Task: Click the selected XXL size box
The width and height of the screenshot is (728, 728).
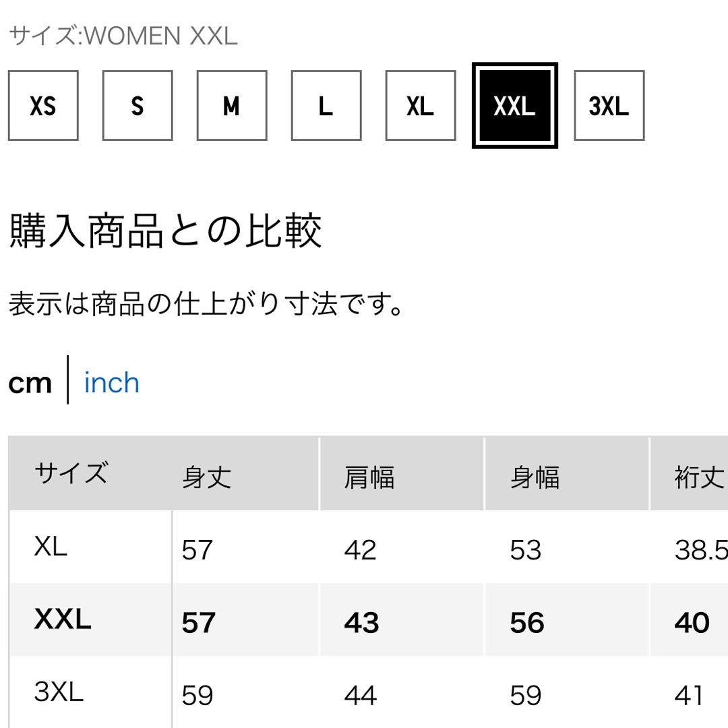Action: point(515,105)
